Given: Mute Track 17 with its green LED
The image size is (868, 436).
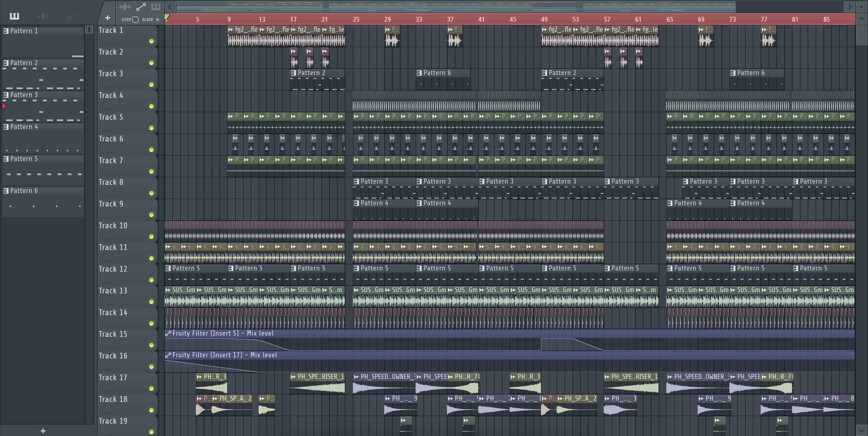Looking at the screenshot, I should click(x=152, y=388).
